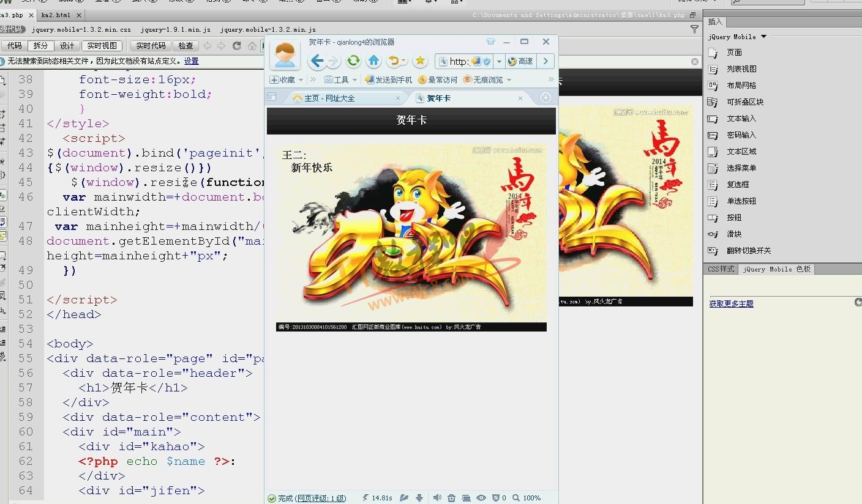Image resolution: width=862 pixels, height=504 pixels.
Task: Open related file jquery-1.9.1.min.js
Action: 175,29
